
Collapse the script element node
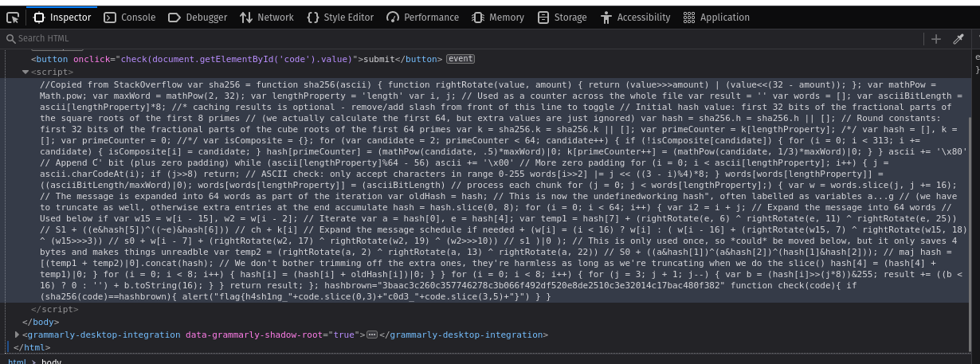(x=25, y=72)
